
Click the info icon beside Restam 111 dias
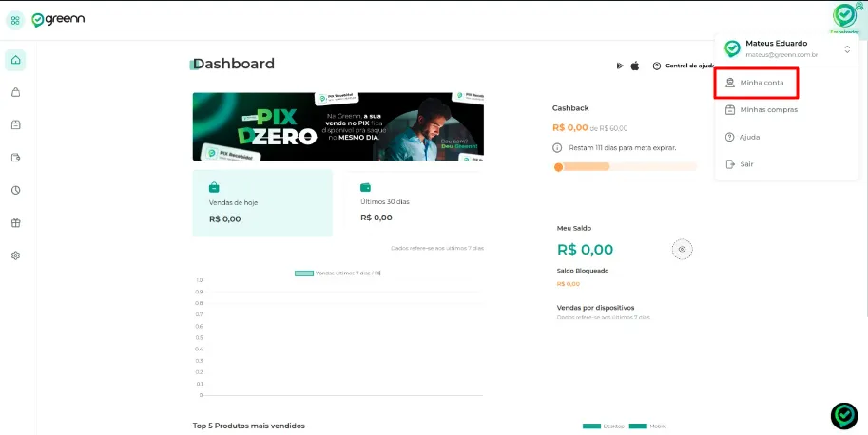[557, 148]
